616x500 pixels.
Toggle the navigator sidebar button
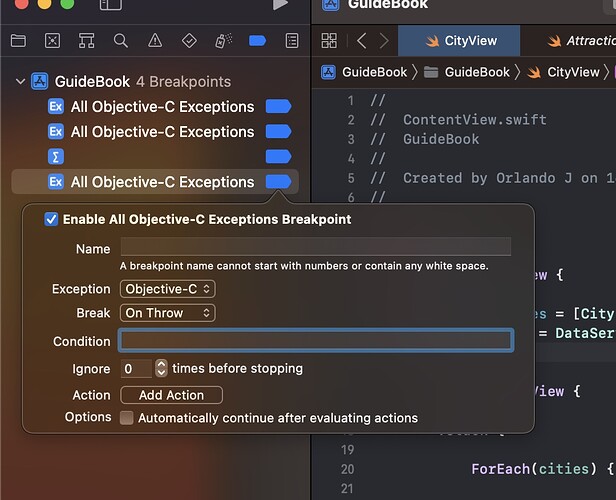111,5
